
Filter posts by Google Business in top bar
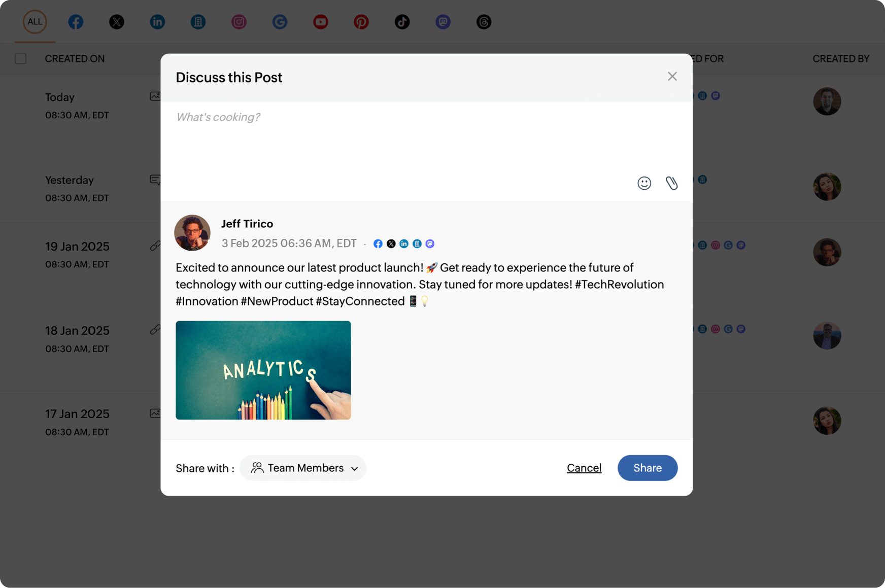tap(280, 22)
